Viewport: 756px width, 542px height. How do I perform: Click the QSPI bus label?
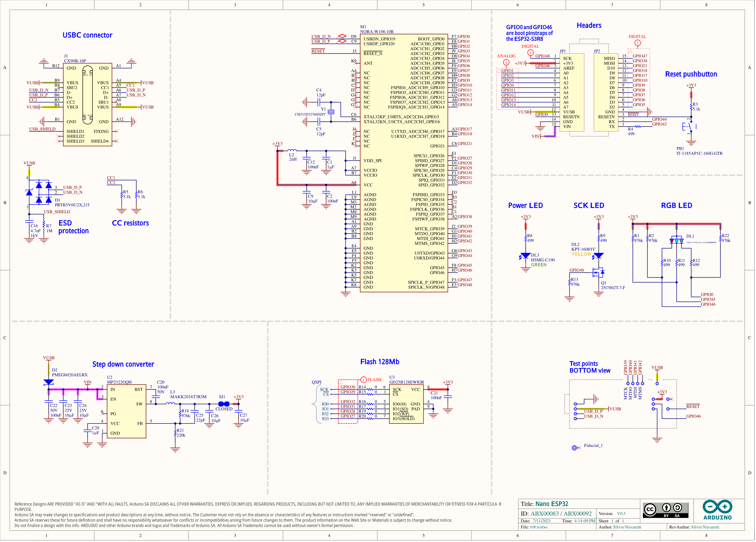tap(316, 382)
